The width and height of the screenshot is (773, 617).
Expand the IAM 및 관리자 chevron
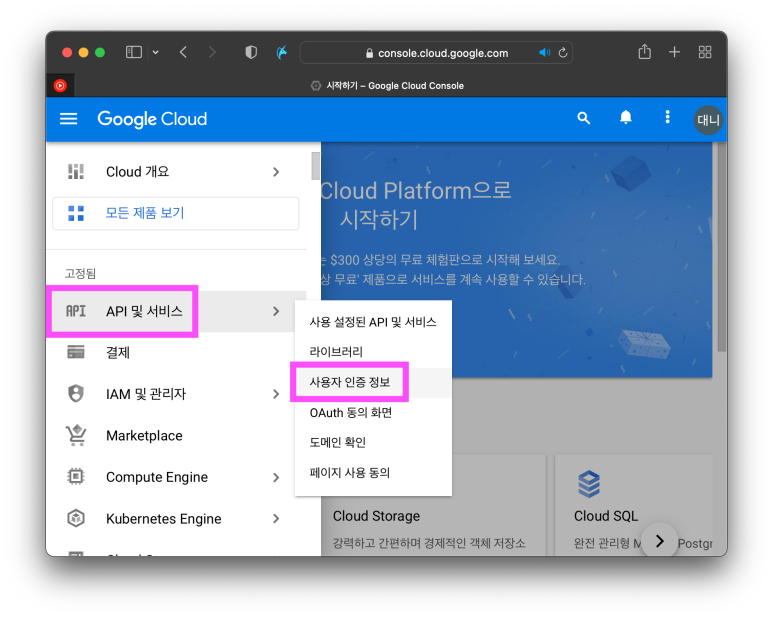click(x=276, y=394)
